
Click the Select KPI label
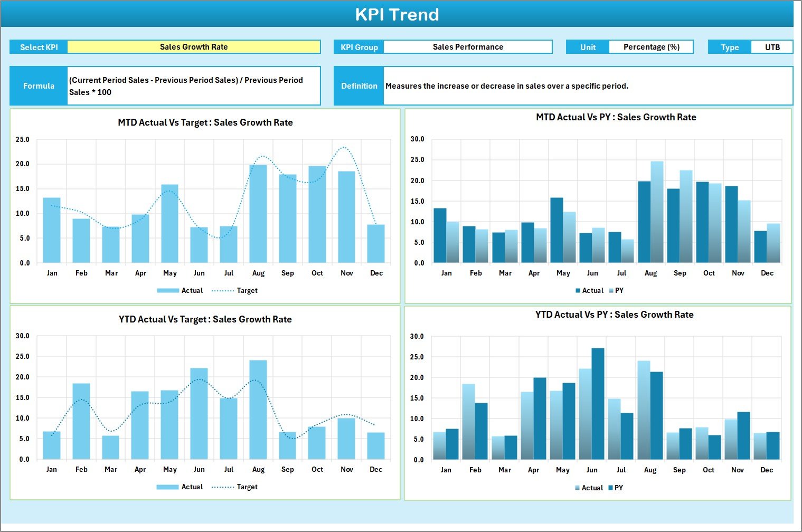pyautogui.click(x=39, y=47)
